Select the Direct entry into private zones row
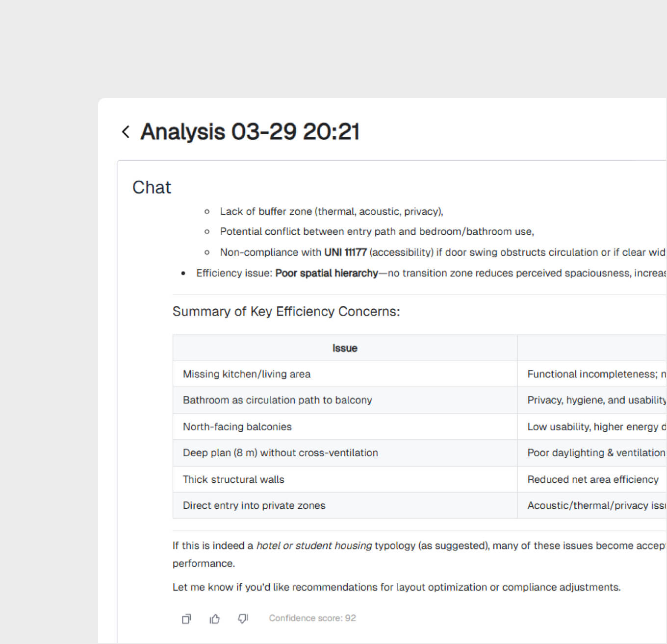This screenshot has width=667, height=644. tap(254, 505)
